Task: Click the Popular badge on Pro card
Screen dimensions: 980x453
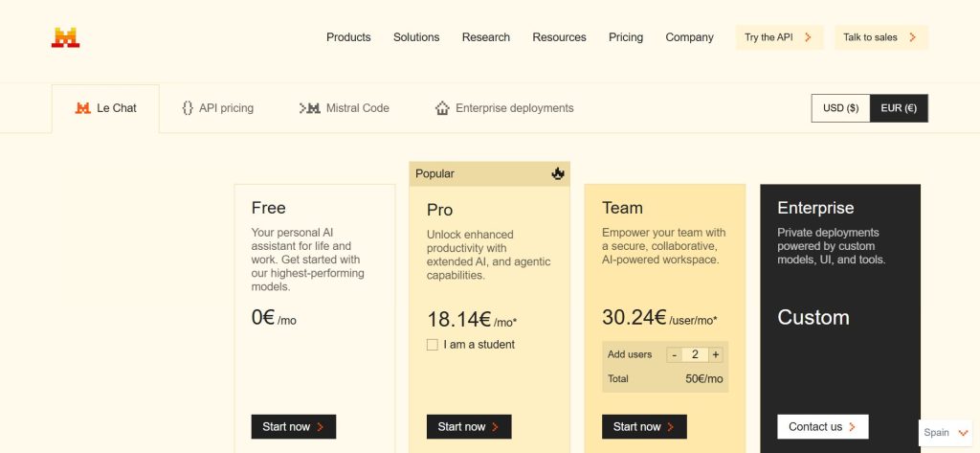Action: [489, 174]
